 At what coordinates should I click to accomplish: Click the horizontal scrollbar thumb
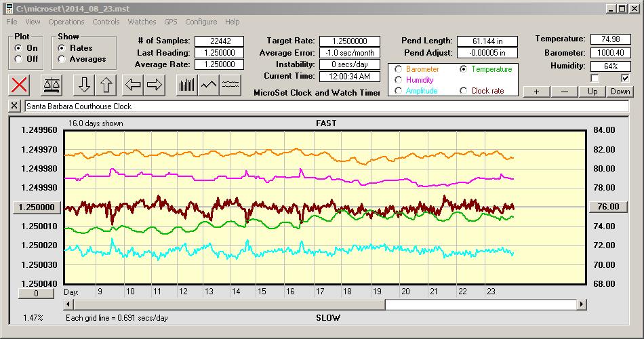click(x=230, y=304)
